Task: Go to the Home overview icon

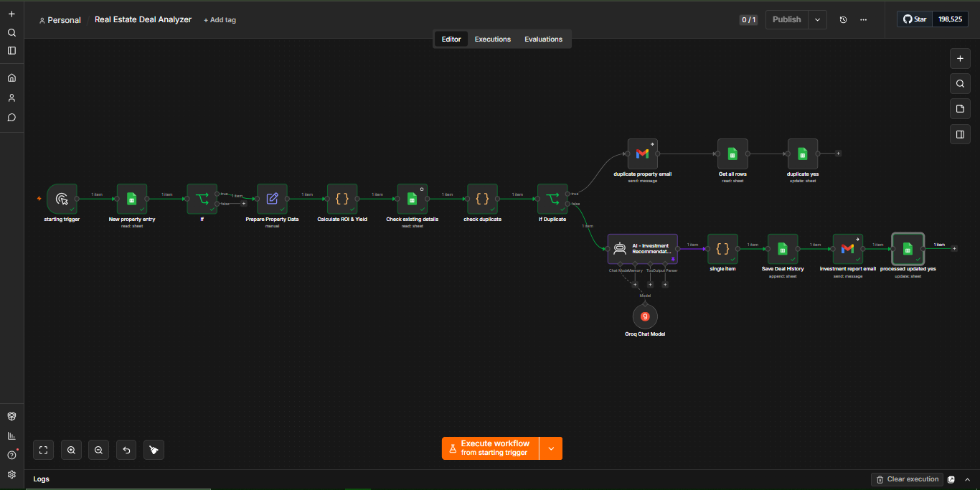Action: (x=11, y=77)
